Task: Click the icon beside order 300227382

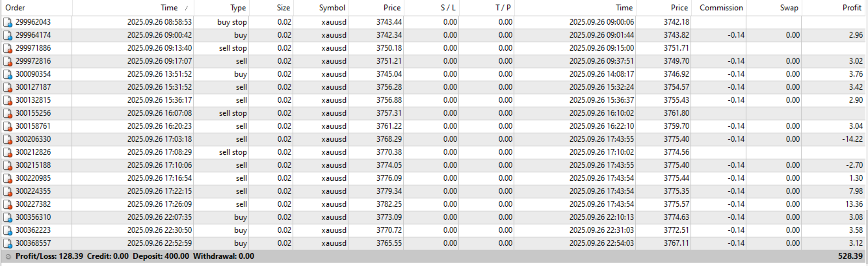Action: [x=8, y=204]
